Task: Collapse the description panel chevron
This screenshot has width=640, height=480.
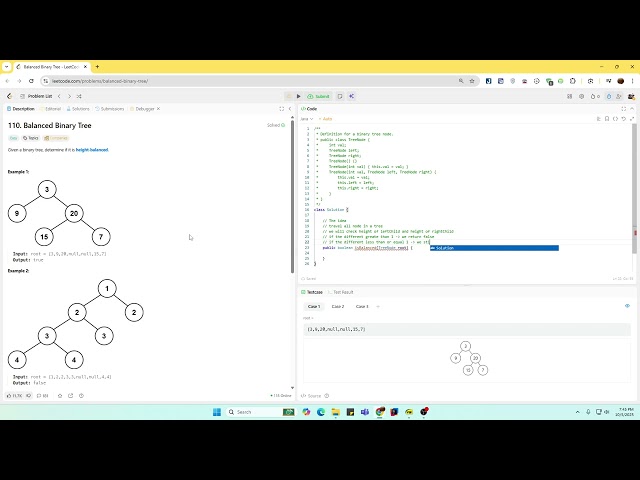Action: coord(290,109)
